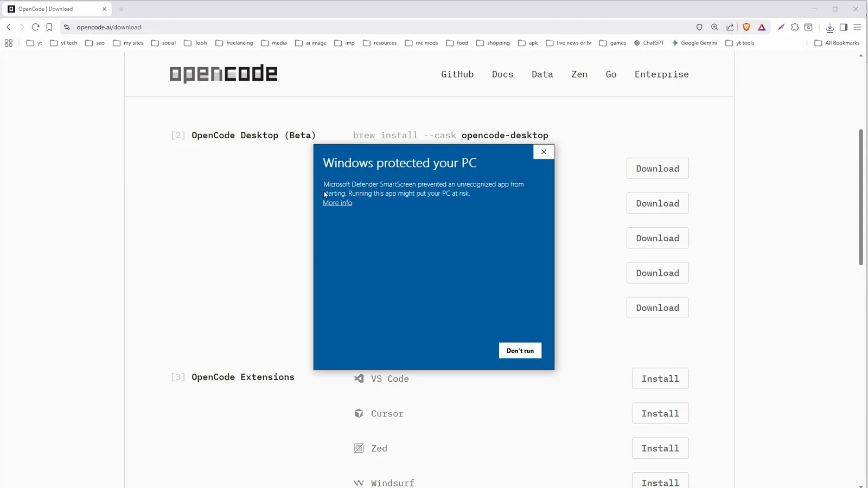Open the Brave Shields lion icon
This screenshot has height=488, width=868.
click(x=746, y=27)
